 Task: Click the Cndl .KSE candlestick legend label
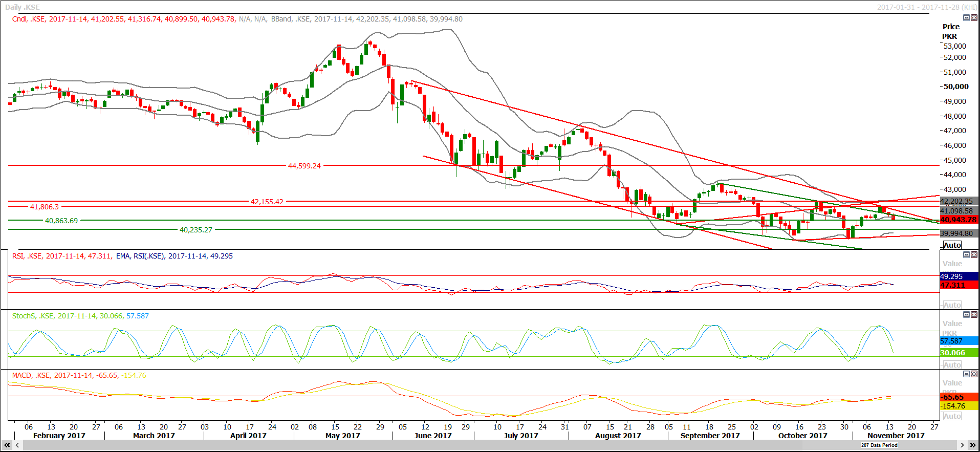coord(29,19)
